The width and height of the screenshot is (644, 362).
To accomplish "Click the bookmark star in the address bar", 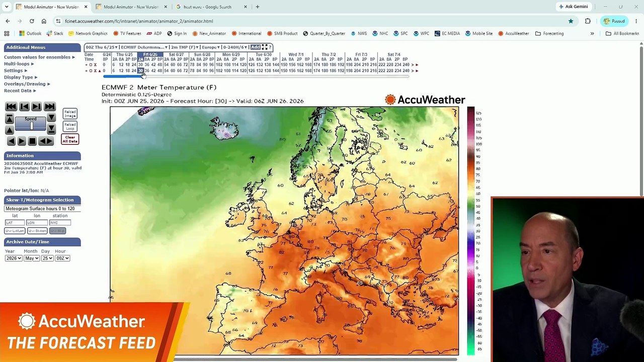I will point(571,21).
